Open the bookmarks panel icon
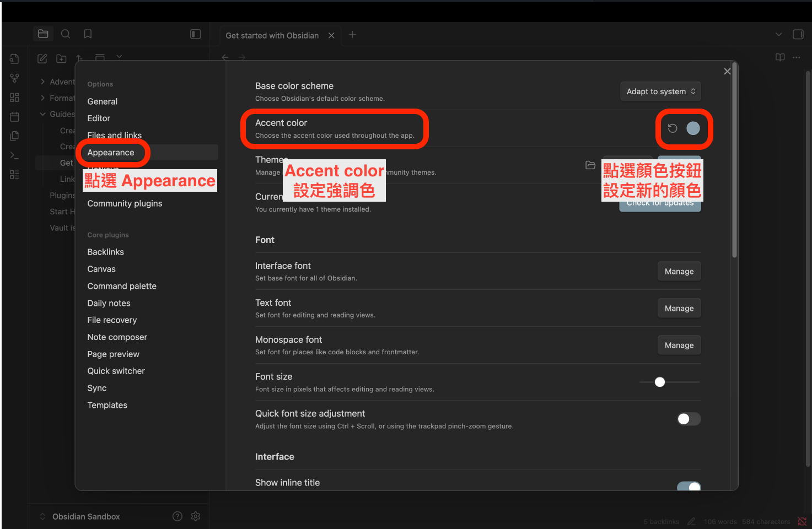The height and width of the screenshot is (529, 812). (x=88, y=34)
